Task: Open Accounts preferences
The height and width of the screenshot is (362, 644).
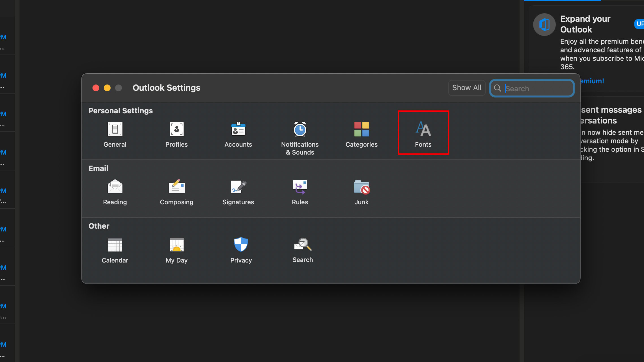Action: pos(238,134)
